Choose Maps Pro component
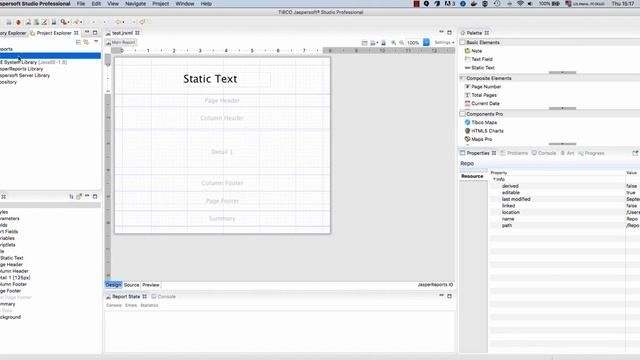640x360 pixels. pyautogui.click(x=478, y=139)
